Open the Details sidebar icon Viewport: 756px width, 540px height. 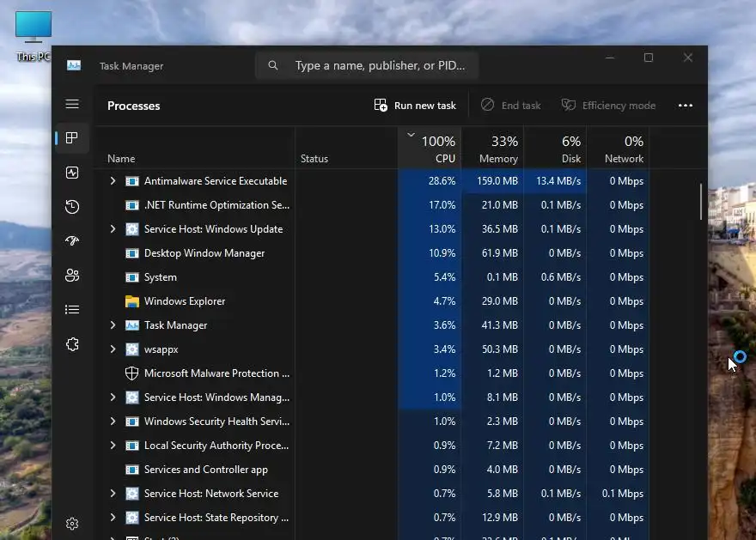[72, 309]
